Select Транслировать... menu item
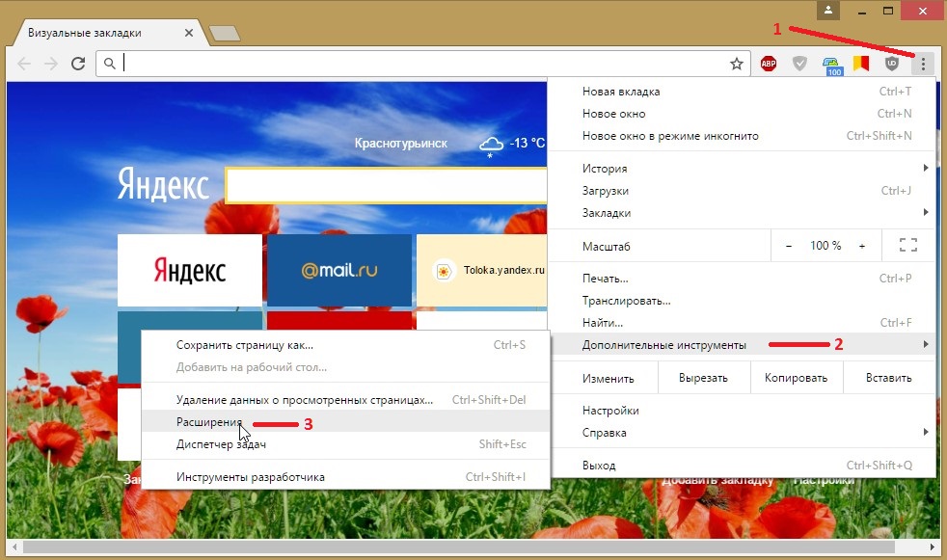 tap(742, 301)
